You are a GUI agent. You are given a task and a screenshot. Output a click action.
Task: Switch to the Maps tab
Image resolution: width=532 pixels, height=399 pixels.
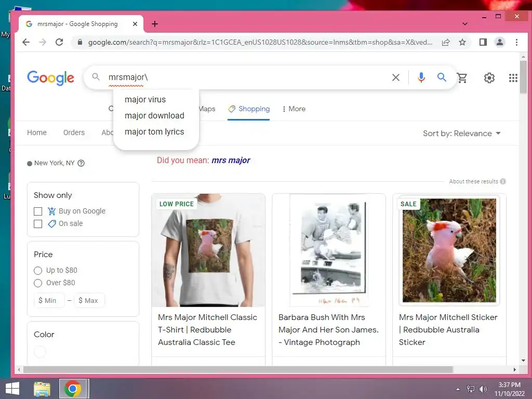point(207,109)
